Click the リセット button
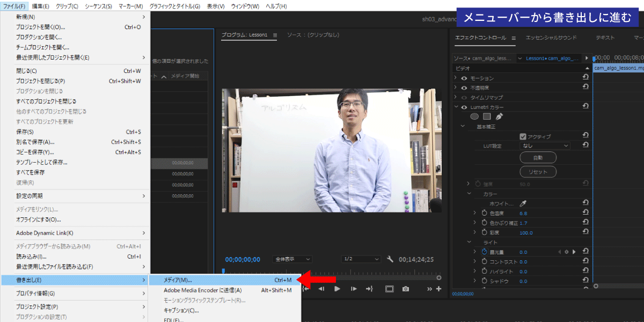The image size is (644, 322). pyautogui.click(x=538, y=172)
